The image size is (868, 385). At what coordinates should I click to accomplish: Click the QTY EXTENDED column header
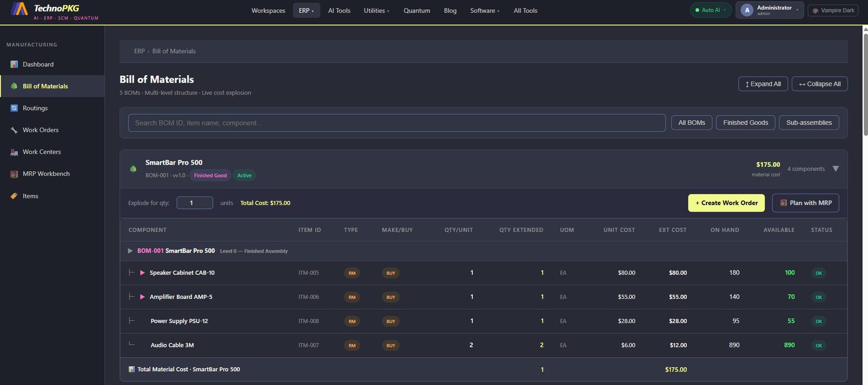[521, 230]
